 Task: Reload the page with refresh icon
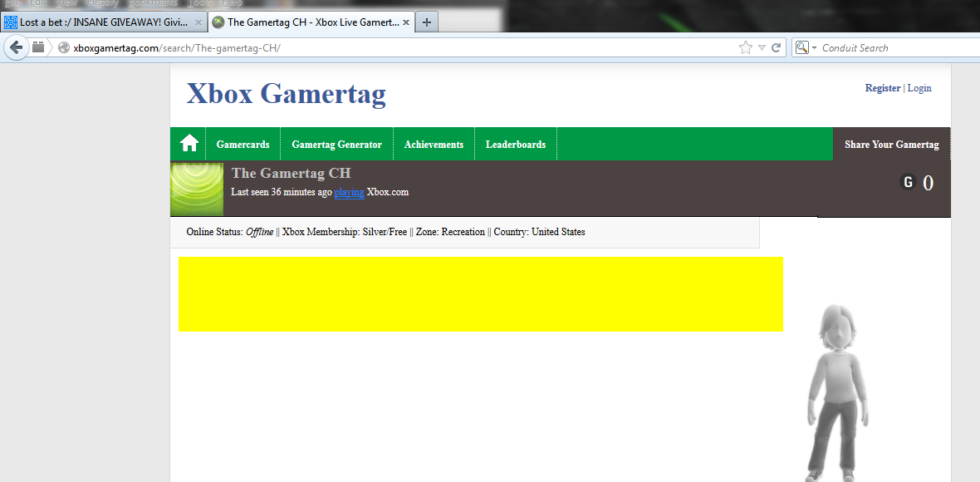[777, 47]
